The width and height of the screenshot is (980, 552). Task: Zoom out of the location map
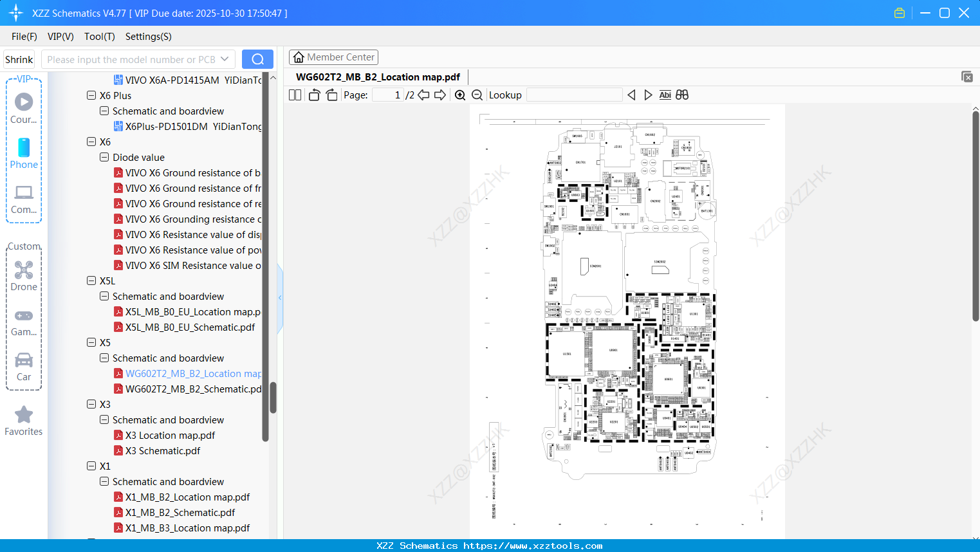(x=476, y=95)
